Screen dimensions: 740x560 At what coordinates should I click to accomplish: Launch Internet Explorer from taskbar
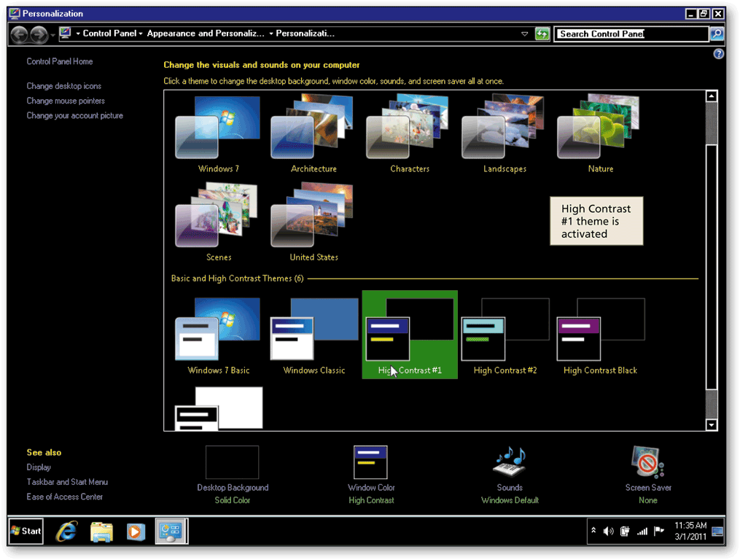(x=66, y=531)
